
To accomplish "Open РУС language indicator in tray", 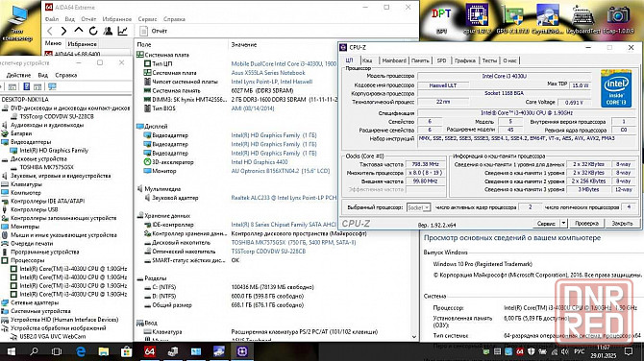I will 579,351.
